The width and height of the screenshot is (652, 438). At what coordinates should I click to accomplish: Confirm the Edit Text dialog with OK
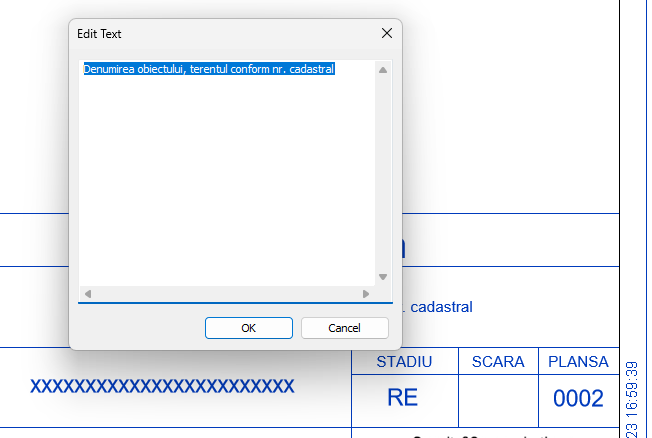pyautogui.click(x=249, y=328)
